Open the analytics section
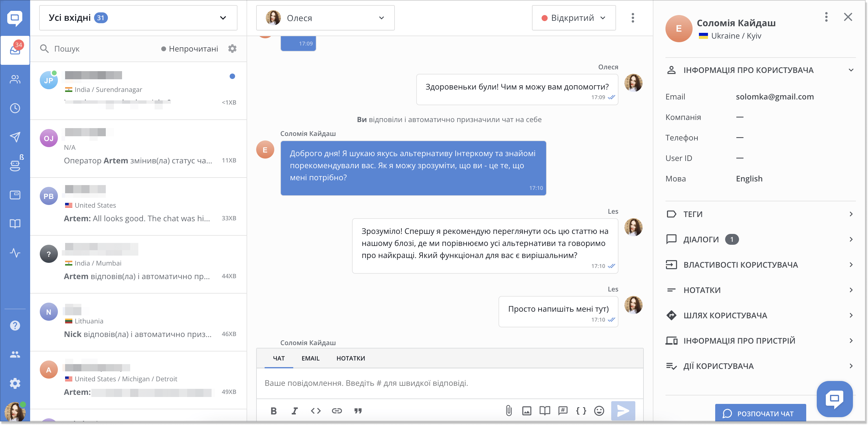Screen dimensions: 868x425 [15, 253]
